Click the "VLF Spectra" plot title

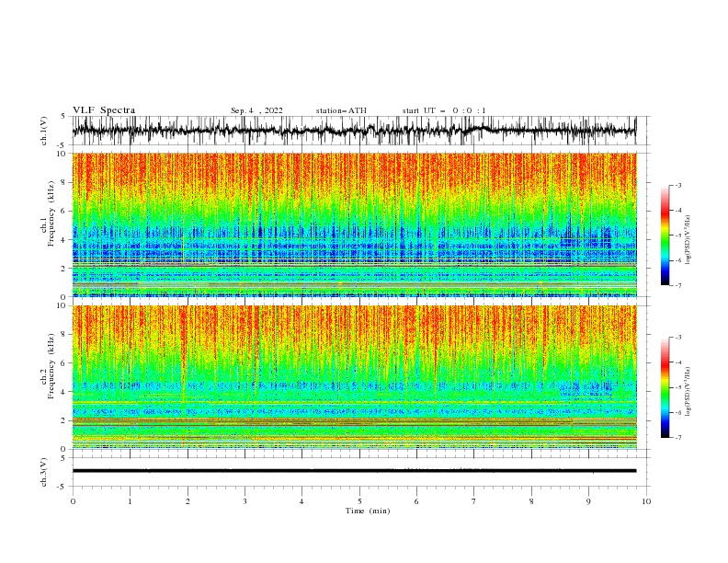pyautogui.click(x=104, y=110)
